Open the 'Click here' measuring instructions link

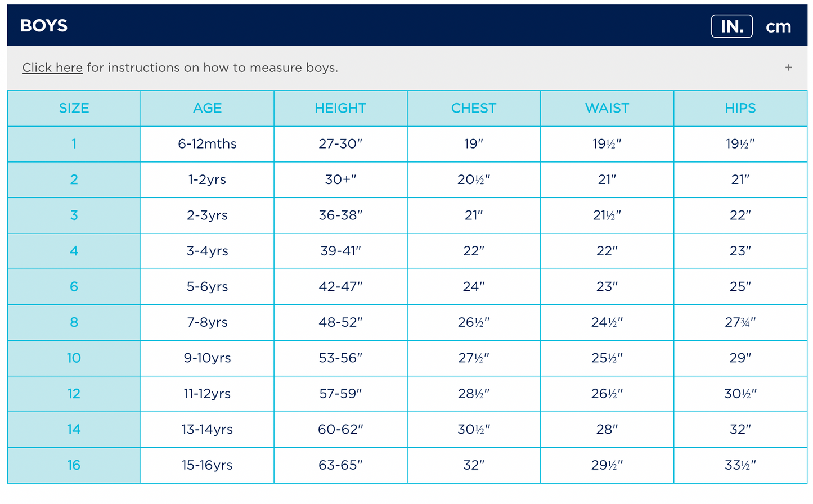(x=52, y=68)
